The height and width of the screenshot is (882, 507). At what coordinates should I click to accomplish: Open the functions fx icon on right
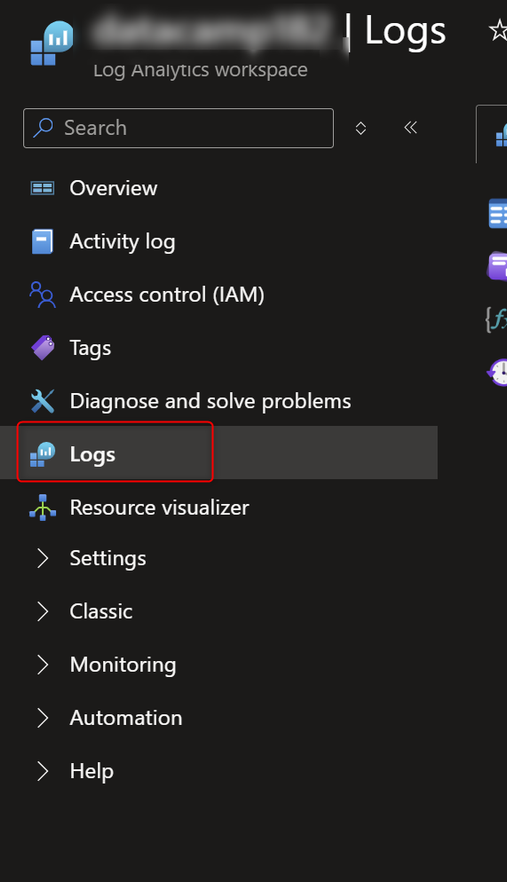496,319
